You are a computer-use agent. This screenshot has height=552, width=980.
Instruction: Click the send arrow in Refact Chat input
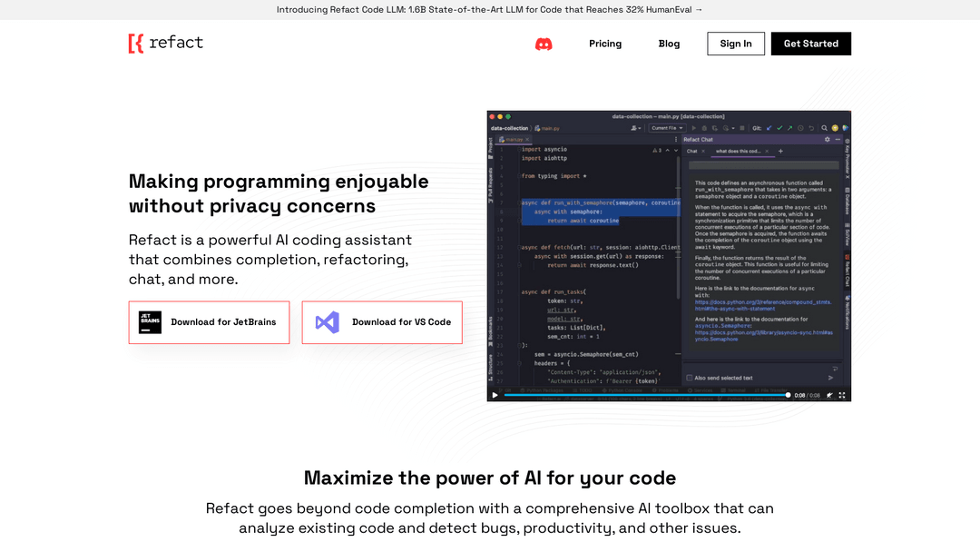tap(830, 378)
